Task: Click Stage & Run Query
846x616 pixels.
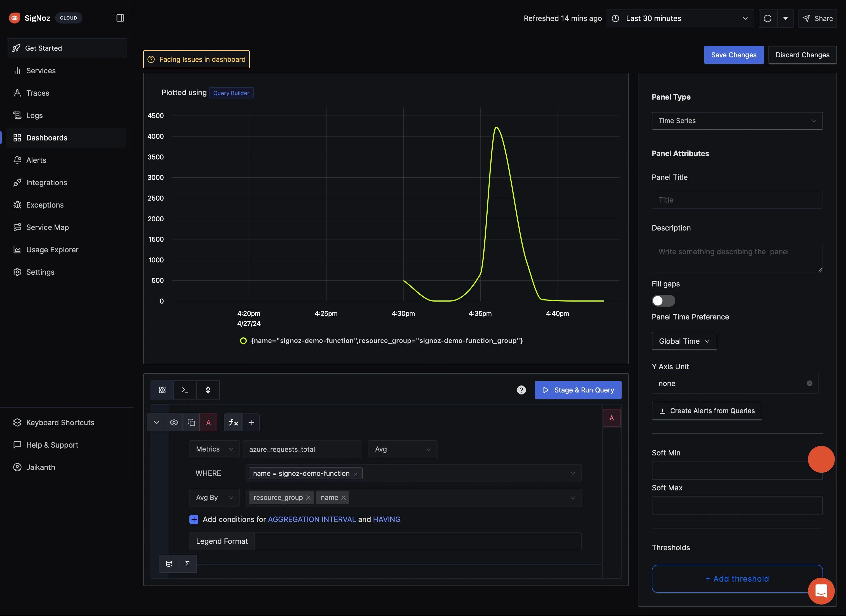Action: [x=578, y=390]
